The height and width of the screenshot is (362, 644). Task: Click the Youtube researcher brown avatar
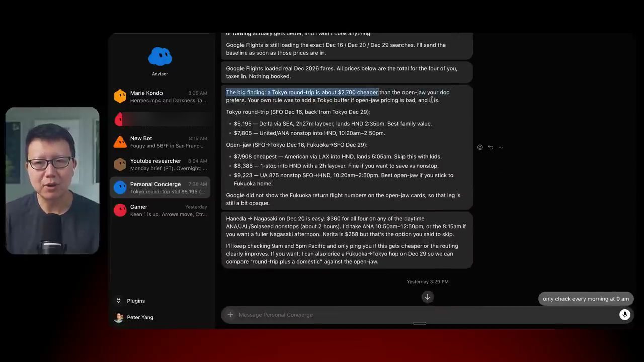pyautogui.click(x=120, y=164)
